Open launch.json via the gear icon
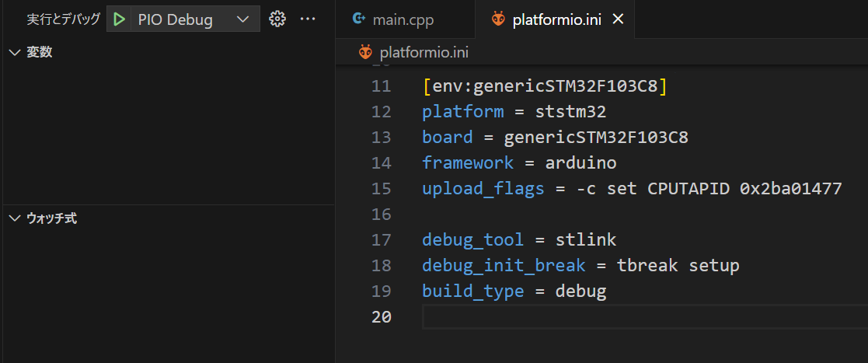This screenshot has height=363, width=868. pyautogui.click(x=277, y=19)
